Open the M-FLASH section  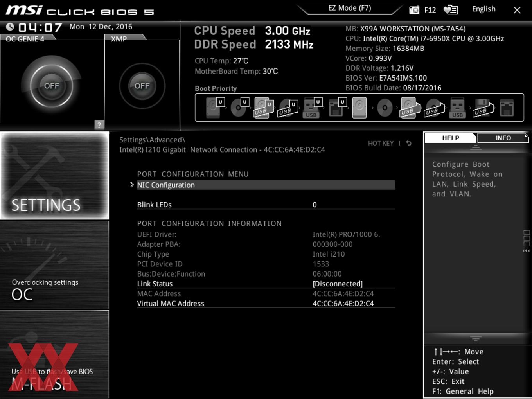(54, 354)
